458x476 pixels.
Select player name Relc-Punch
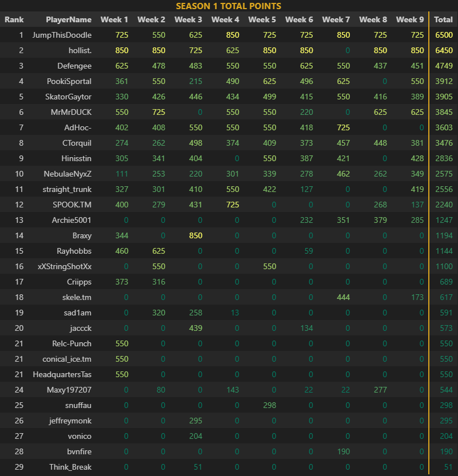71,343
